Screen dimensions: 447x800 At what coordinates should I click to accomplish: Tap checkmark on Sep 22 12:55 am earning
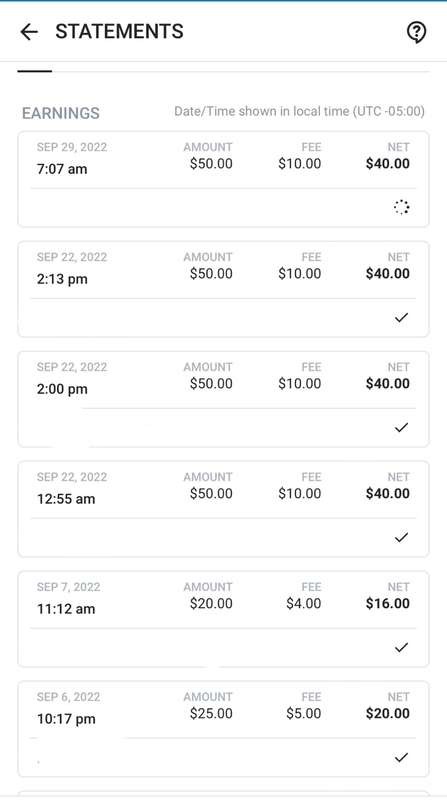402,537
